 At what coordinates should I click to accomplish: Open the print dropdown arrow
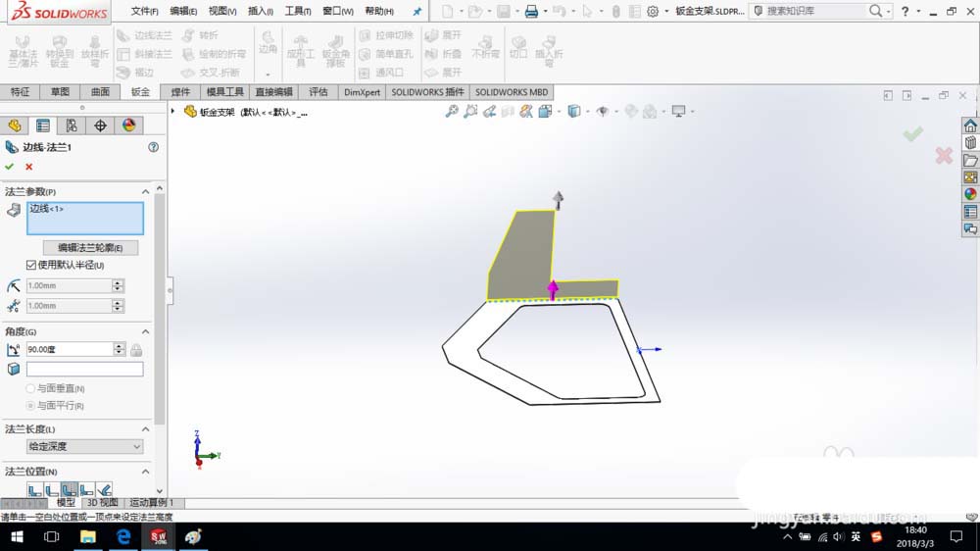[545, 11]
